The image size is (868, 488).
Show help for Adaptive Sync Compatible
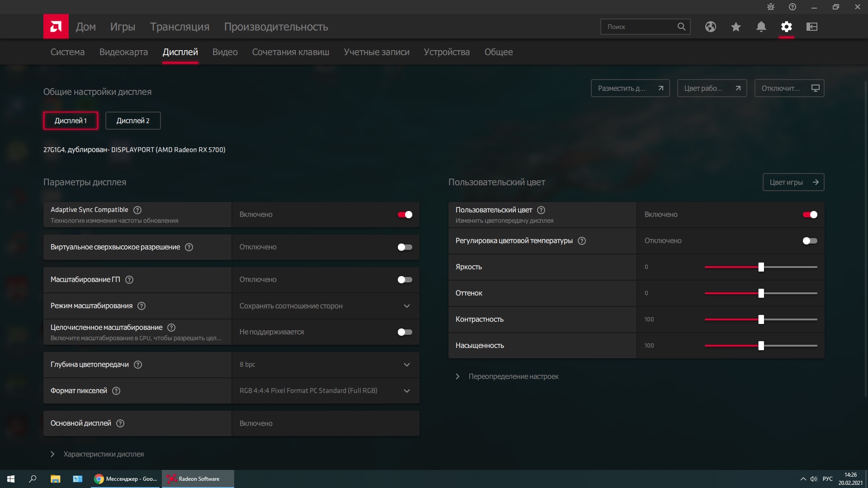click(x=137, y=210)
